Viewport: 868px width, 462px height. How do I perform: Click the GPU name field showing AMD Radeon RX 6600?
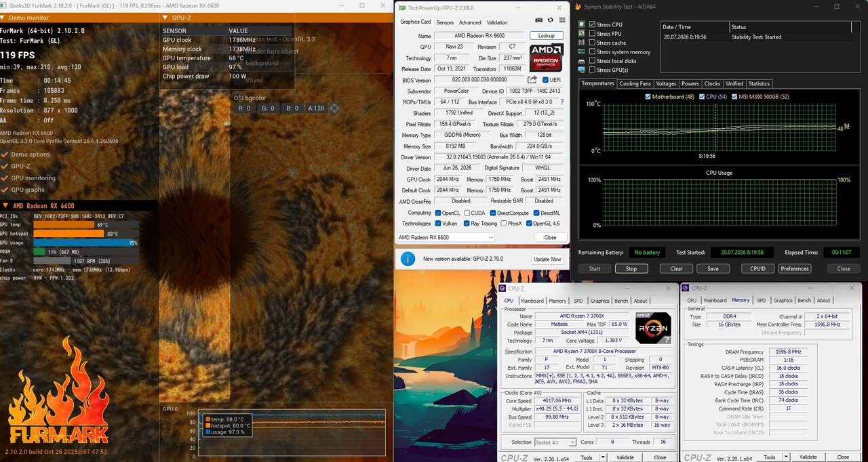480,36
